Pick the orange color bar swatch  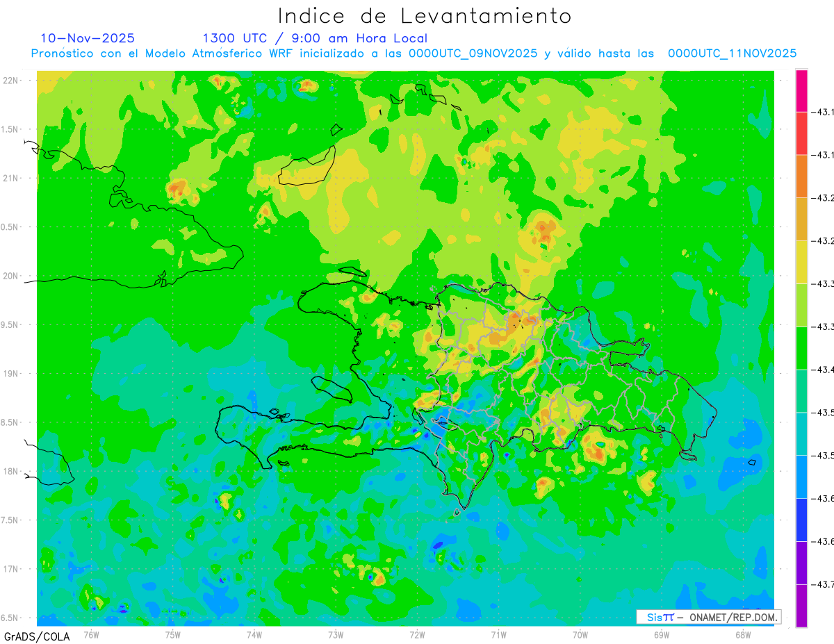(801, 176)
